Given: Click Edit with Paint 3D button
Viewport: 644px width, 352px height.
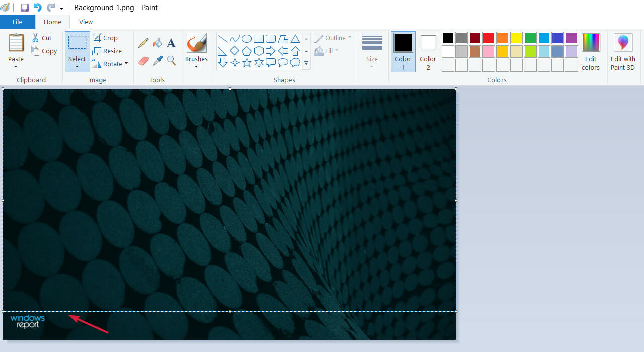Looking at the screenshot, I should (623, 52).
